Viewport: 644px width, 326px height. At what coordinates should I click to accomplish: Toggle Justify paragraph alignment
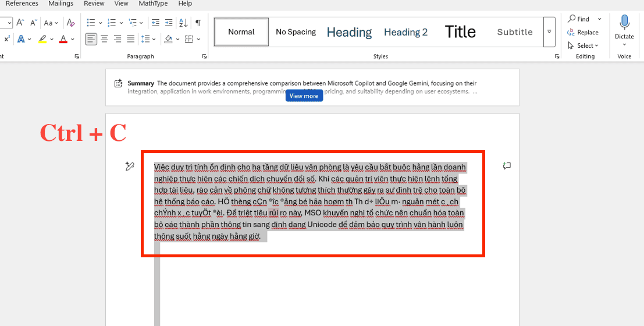click(131, 39)
